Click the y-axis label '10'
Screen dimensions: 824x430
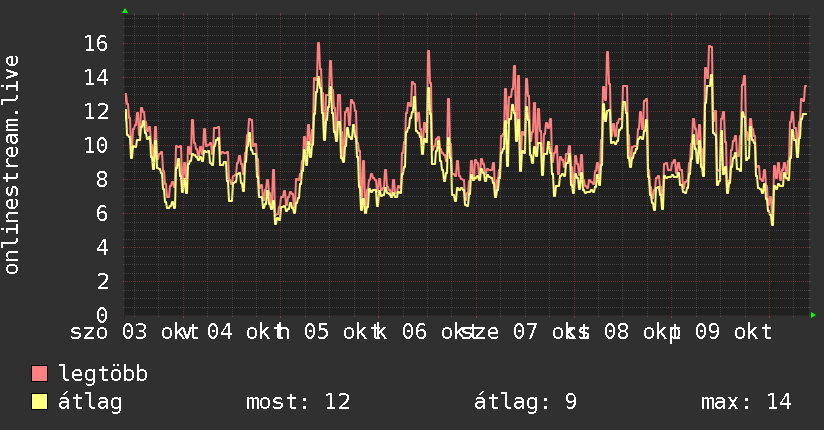click(x=96, y=146)
